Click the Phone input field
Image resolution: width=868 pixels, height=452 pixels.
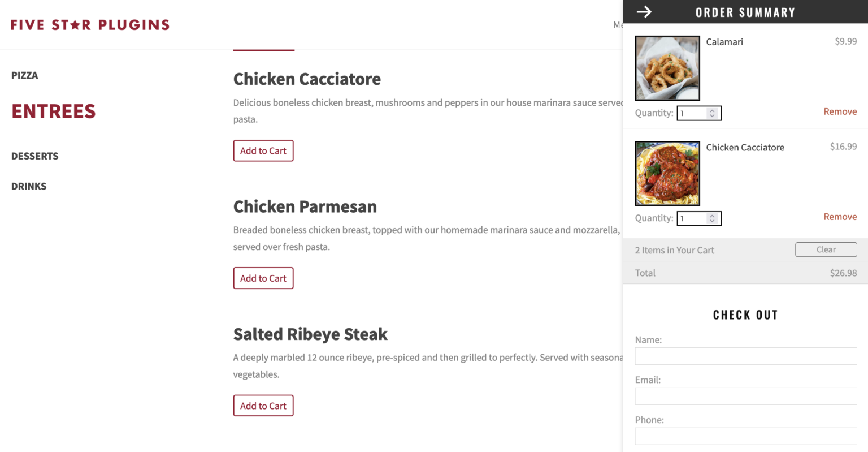(x=745, y=436)
